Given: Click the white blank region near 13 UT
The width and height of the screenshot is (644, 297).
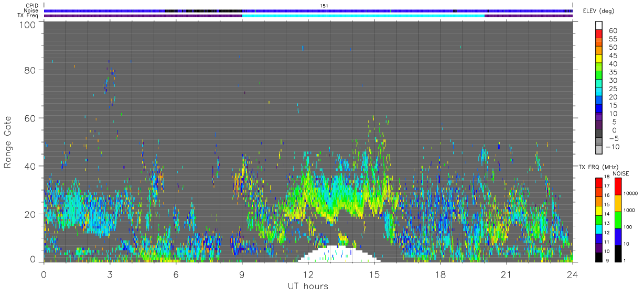Looking at the screenshot, I should [339, 254].
